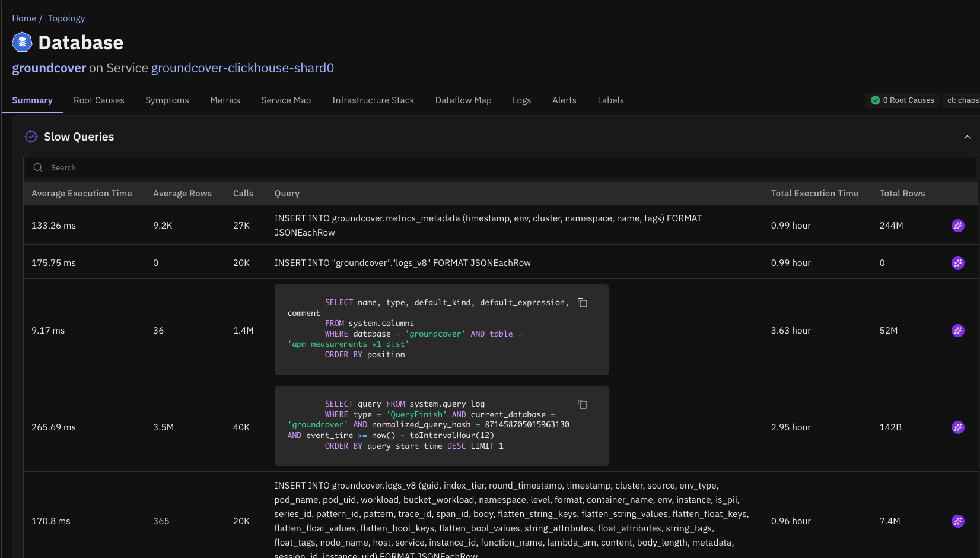Click the purple AI icon for metrics_metadata row
This screenshot has width=980, height=558.
click(957, 226)
